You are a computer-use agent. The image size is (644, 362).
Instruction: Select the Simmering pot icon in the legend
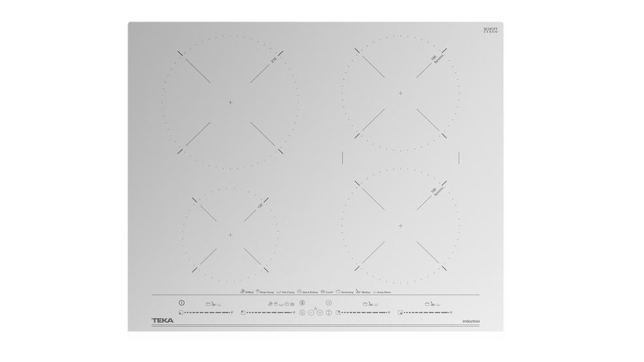(x=338, y=291)
